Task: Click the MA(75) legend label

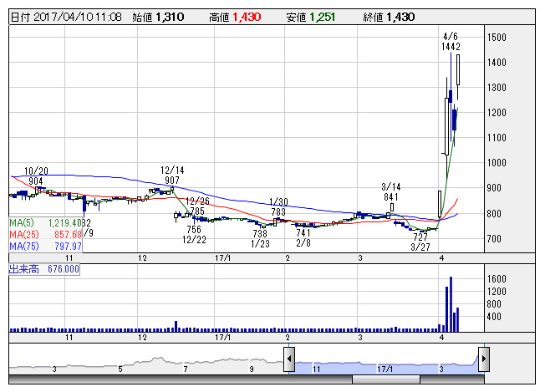Action: [x=24, y=247]
